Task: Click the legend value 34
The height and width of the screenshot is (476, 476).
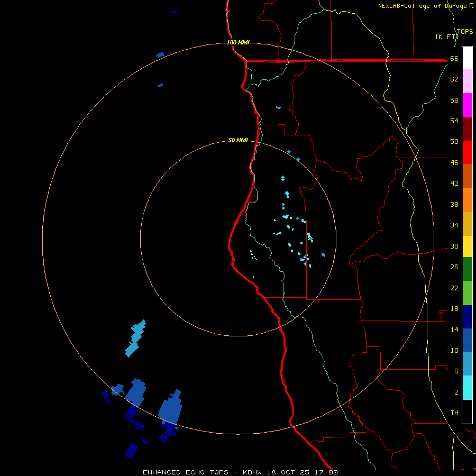Action: [x=454, y=225]
